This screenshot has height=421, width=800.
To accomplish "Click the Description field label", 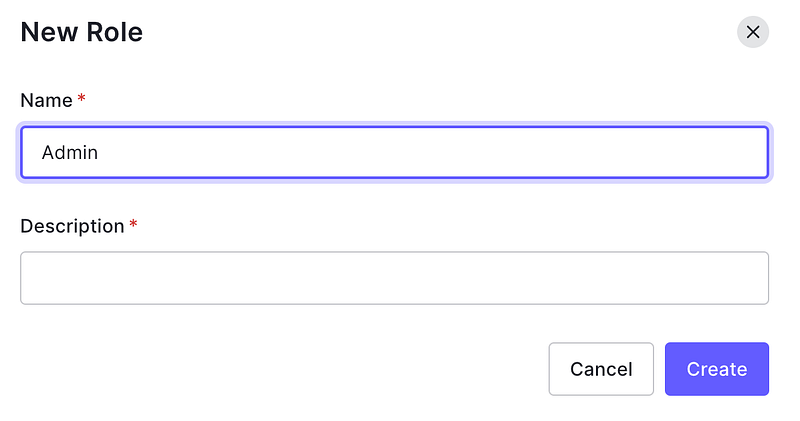I will tap(72, 226).
